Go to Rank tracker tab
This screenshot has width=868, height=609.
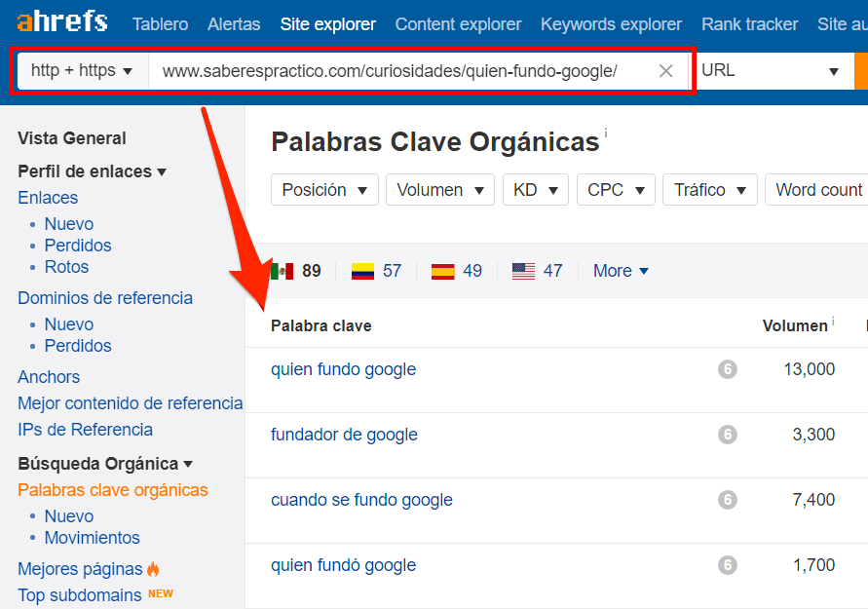[x=749, y=24]
